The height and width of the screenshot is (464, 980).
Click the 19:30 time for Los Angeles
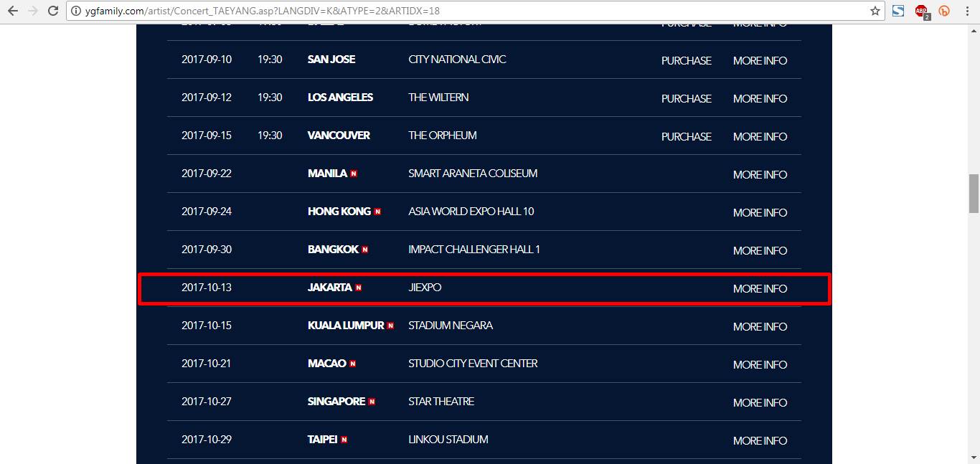click(270, 98)
